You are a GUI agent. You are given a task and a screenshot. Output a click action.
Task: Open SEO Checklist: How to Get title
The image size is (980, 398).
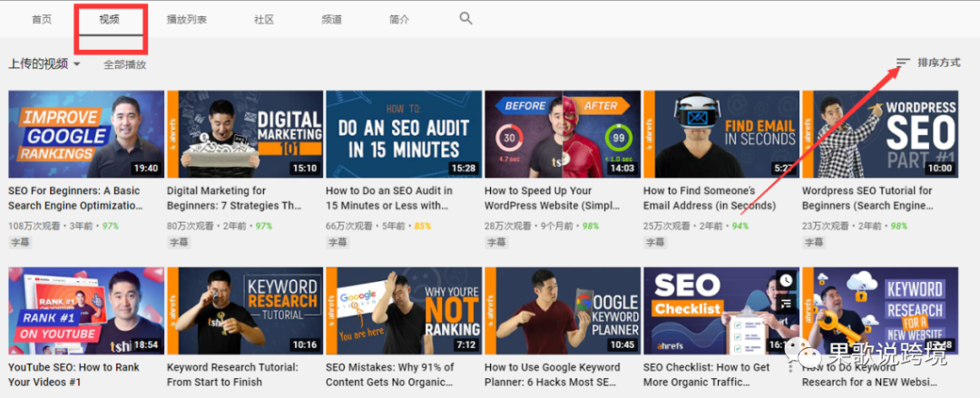tap(706, 374)
